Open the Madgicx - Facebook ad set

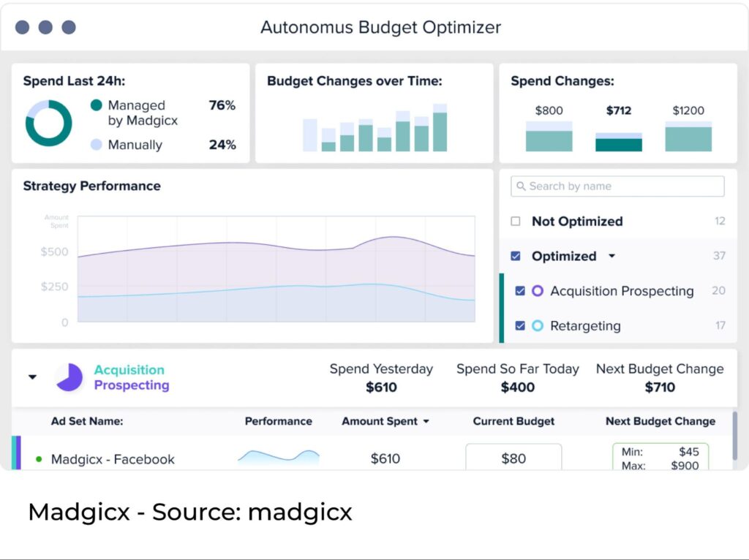(113, 459)
